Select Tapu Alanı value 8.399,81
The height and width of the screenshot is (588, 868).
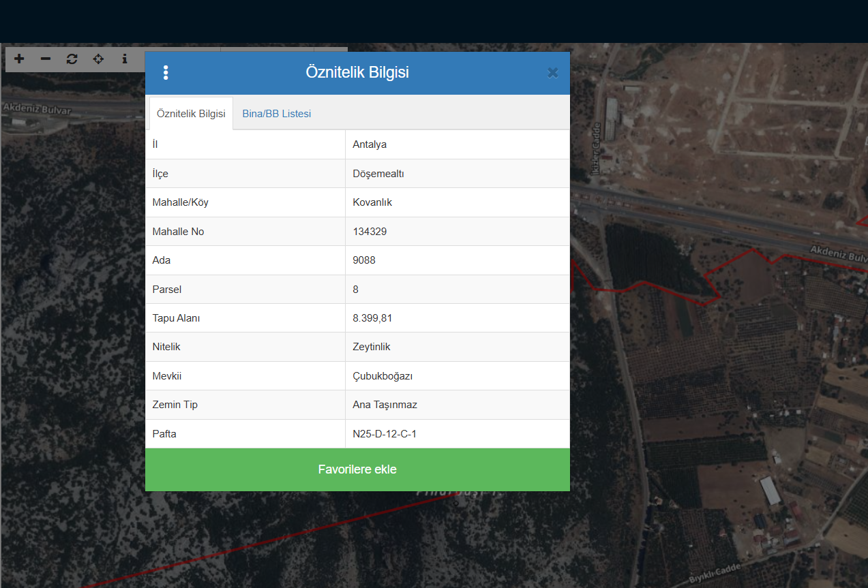[372, 318]
